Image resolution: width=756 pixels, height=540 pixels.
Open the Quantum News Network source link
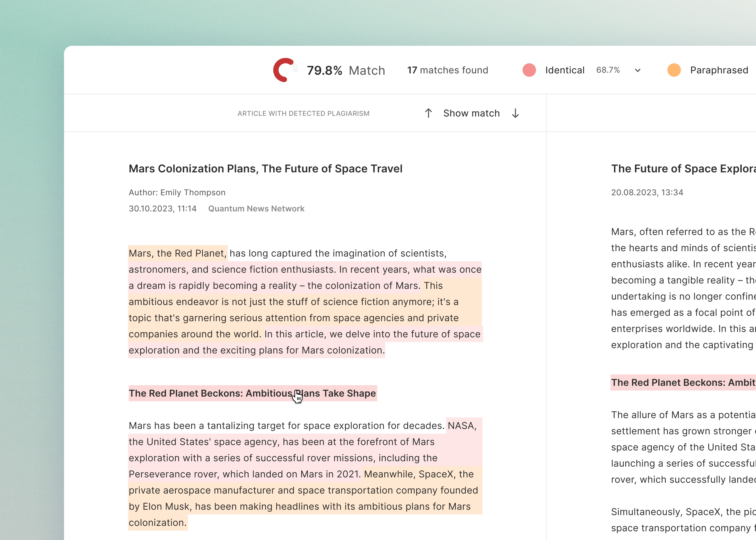tap(256, 209)
